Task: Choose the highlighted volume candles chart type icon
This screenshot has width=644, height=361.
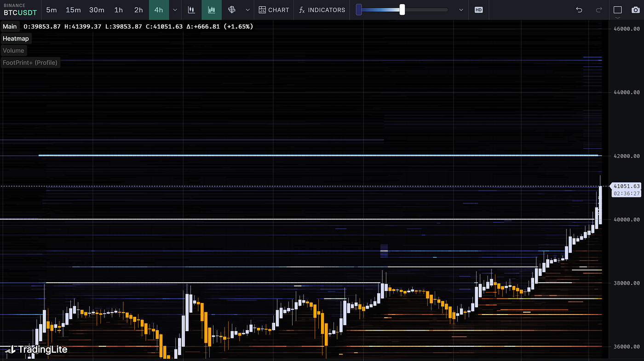Action: click(x=212, y=10)
